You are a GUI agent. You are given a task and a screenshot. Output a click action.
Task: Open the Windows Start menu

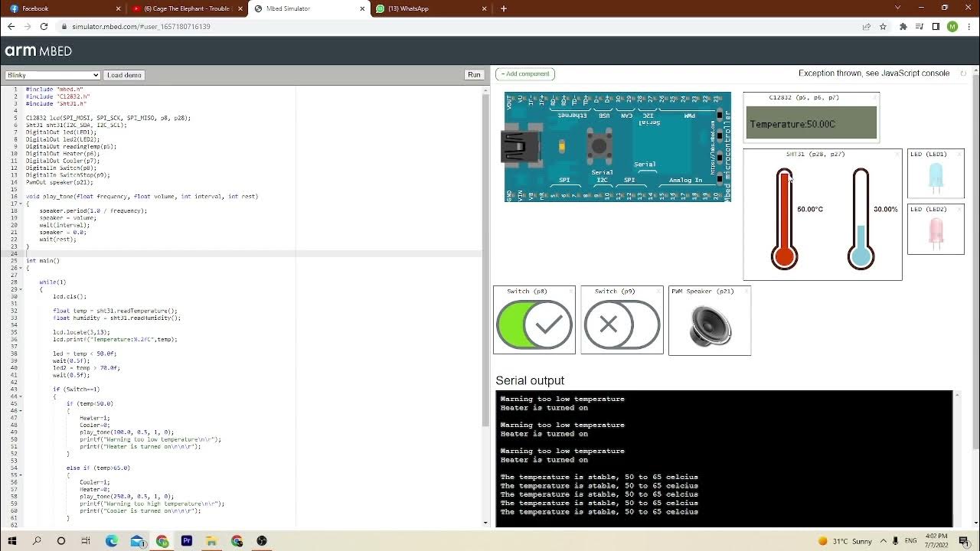[12, 541]
